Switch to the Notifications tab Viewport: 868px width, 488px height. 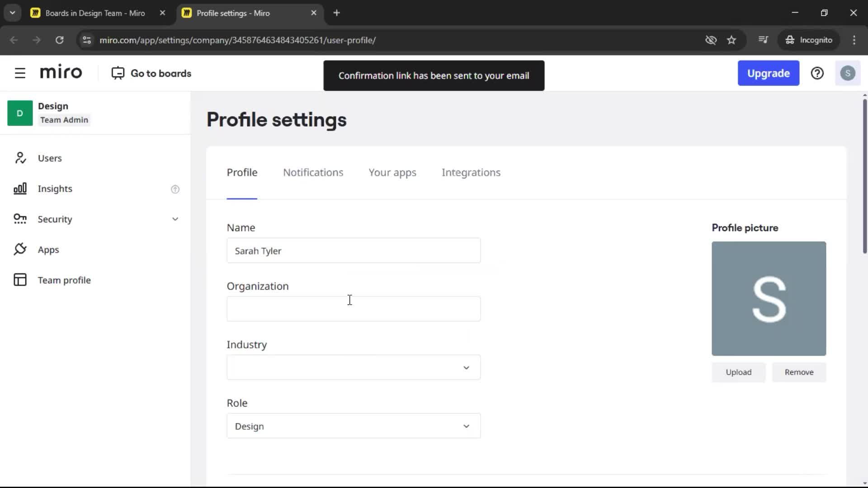click(313, 173)
